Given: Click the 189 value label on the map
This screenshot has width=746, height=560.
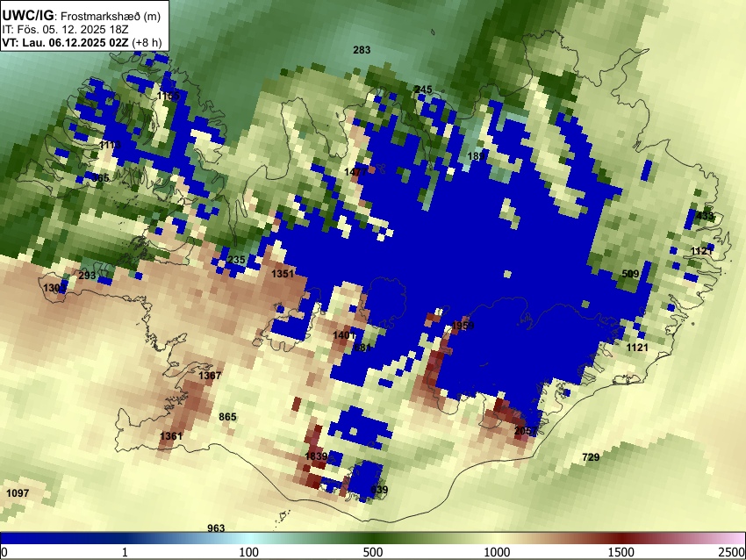Looking at the screenshot, I should [476, 156].
